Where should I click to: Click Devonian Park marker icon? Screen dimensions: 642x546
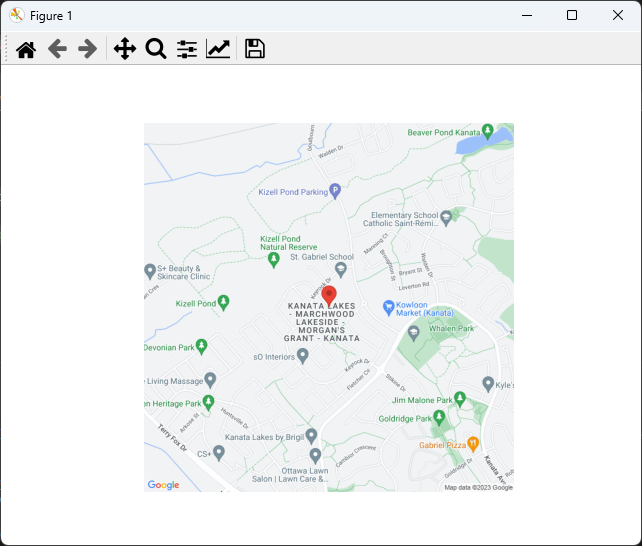(x=201, y=346)
